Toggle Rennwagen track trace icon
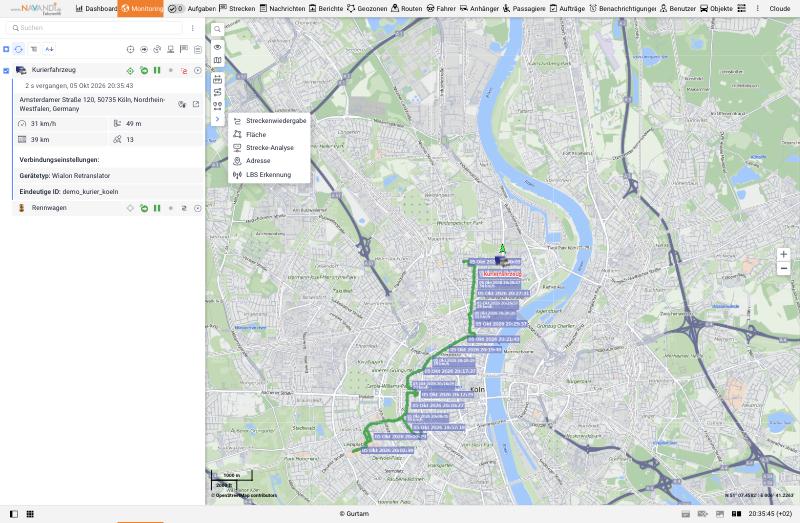 tap(184, 208)
